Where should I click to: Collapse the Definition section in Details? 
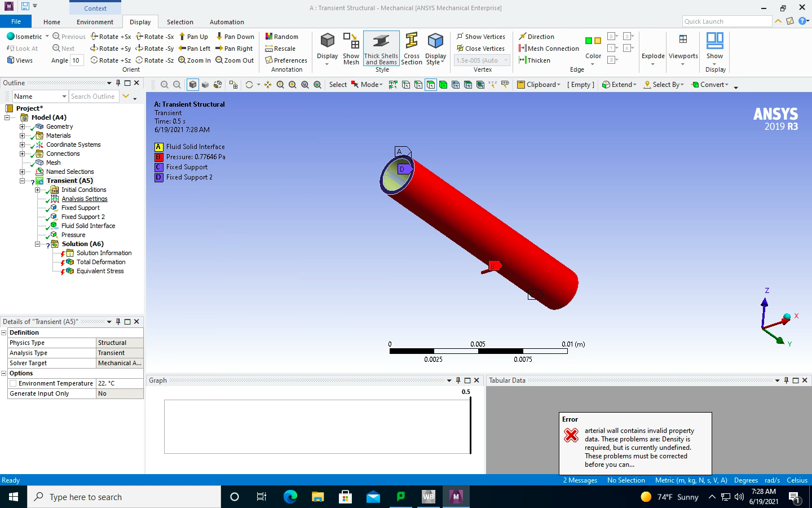pyautogui.click(x=4, y=333)
